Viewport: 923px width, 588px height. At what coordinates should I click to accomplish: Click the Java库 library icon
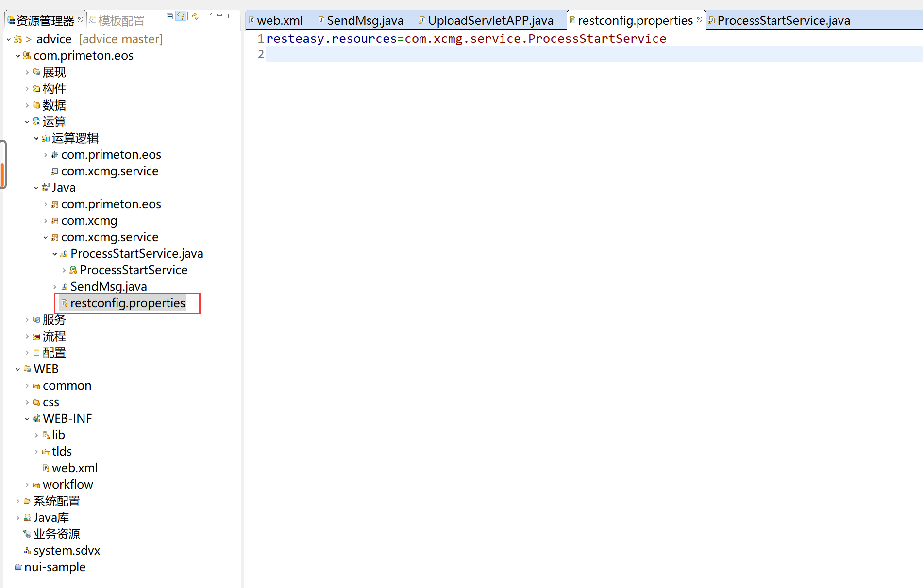[27, 518]
